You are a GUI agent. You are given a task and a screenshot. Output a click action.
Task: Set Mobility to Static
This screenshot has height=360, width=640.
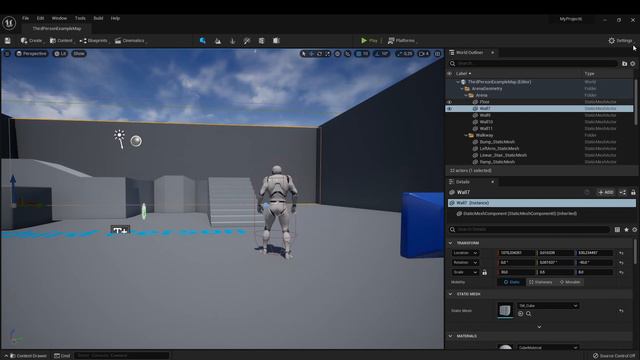coord(511,282)
